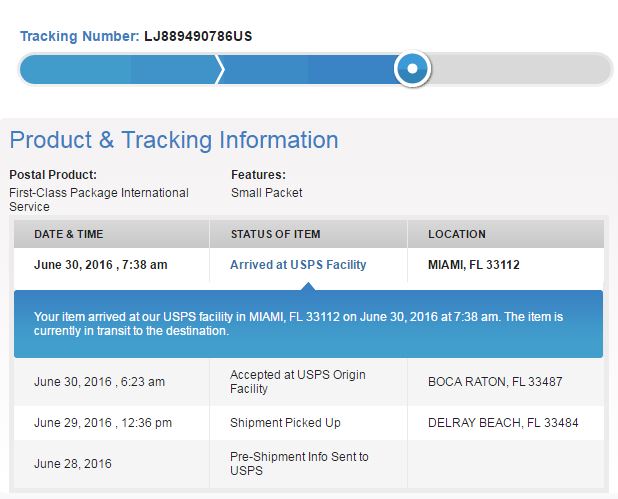618x499 pixels.
Task: Click the Product & Tracking Information heading
Action: (x=174, y=140)
